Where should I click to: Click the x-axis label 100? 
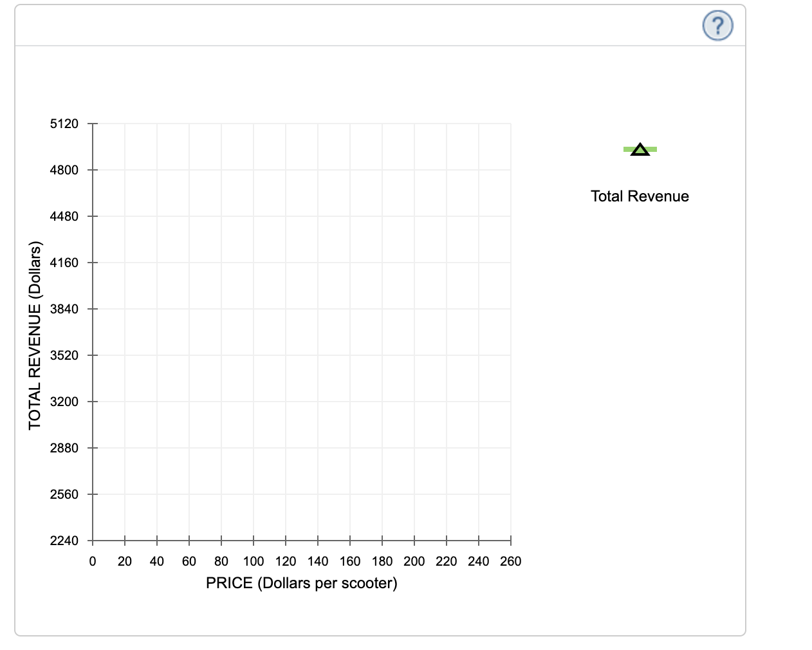[x=254, y=561]
